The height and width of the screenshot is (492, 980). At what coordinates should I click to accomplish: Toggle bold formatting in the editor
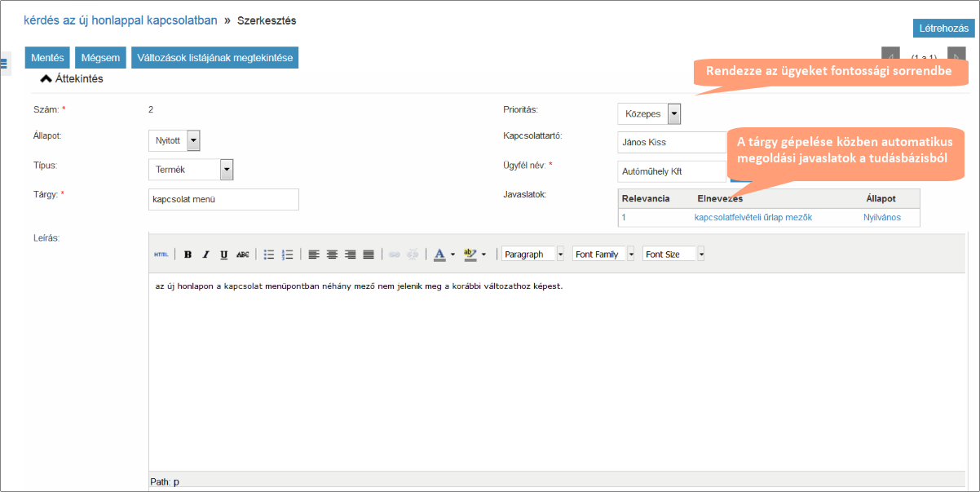[188, 255]
